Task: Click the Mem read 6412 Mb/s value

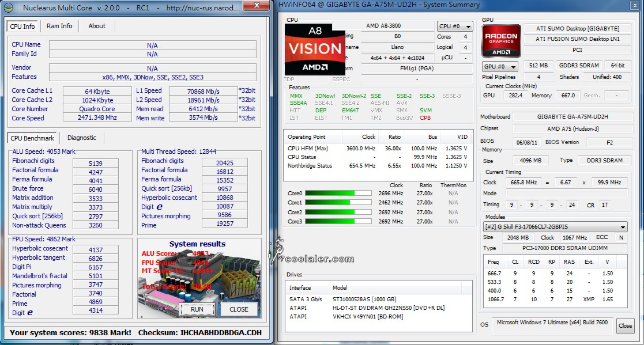Action: [204, 109]
